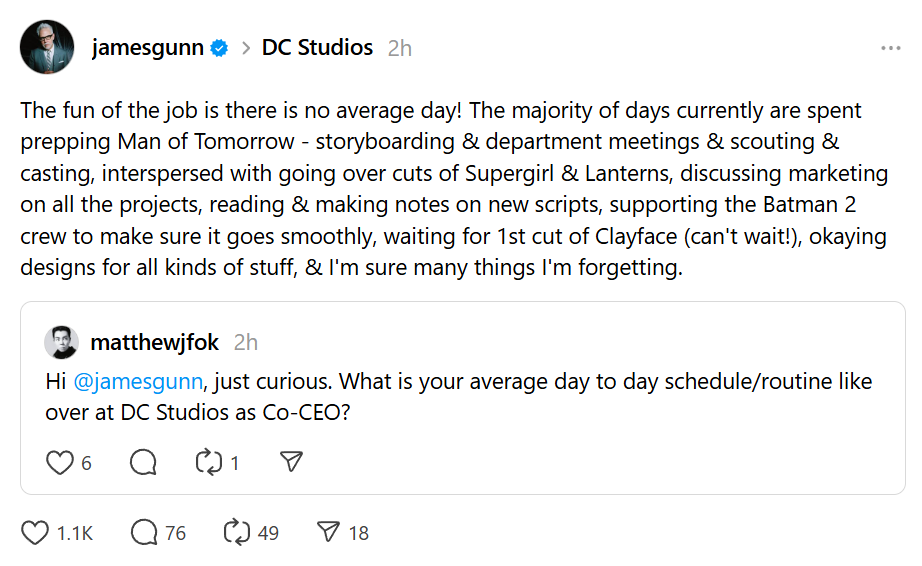Reply to the quoted matthewjfok post
The height and width of the screenshot is (566, 922).
(144, 462)
